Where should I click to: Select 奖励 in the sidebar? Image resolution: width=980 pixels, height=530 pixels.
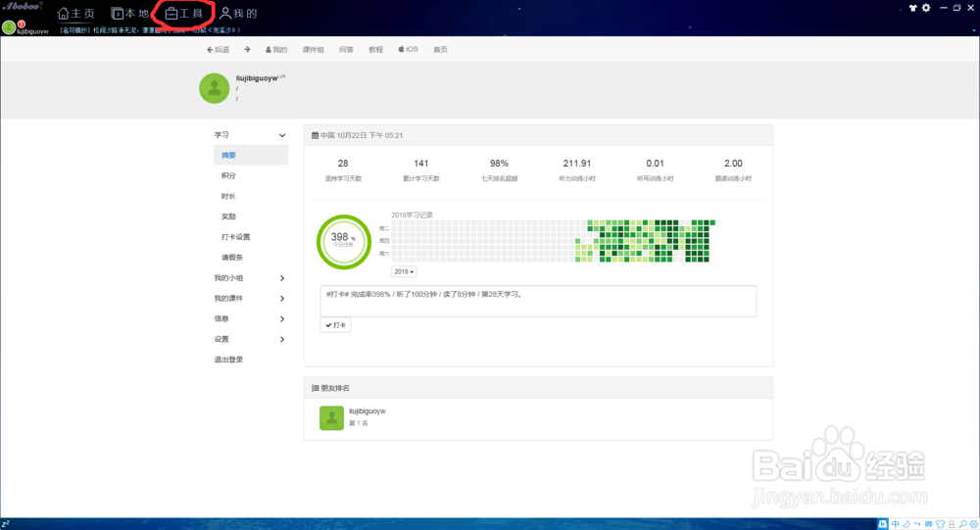228,217
